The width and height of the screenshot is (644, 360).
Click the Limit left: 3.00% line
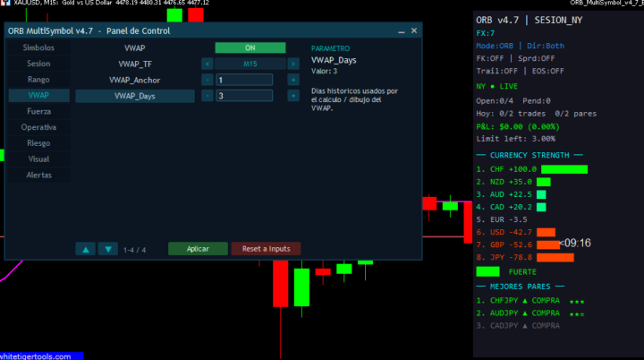click(x=515, y=139)
